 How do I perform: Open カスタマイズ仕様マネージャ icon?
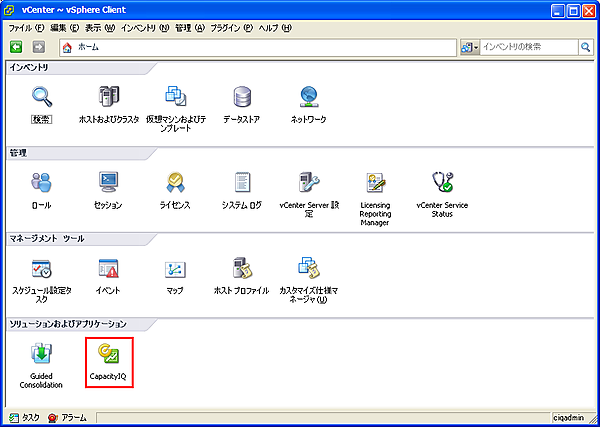309,268
